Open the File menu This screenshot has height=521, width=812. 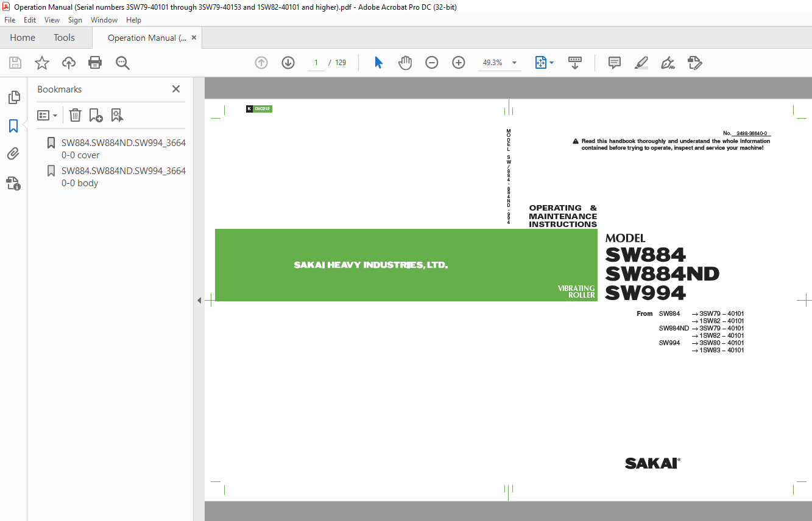pos(10,20)
